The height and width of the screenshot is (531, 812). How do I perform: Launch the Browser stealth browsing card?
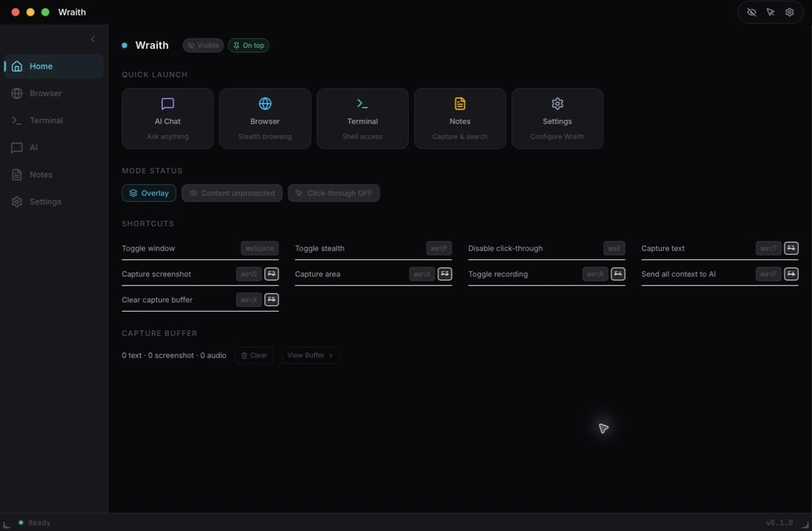(x=265, y=119)
